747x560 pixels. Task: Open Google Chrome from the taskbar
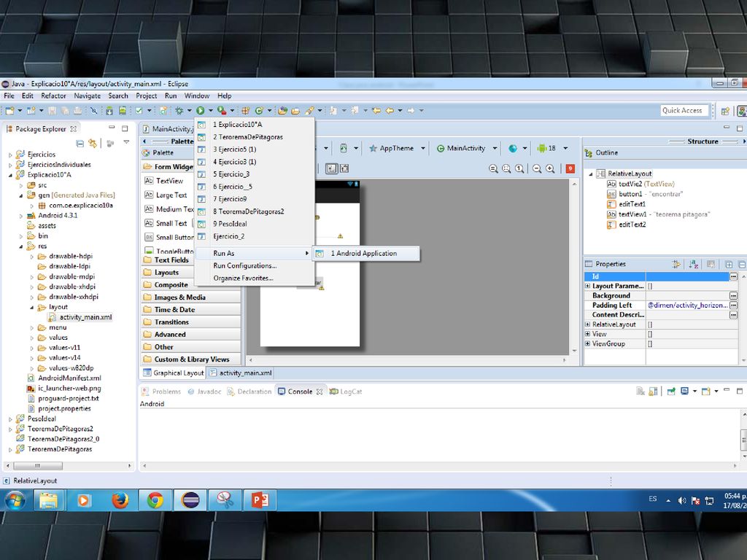tap(155, 500)
